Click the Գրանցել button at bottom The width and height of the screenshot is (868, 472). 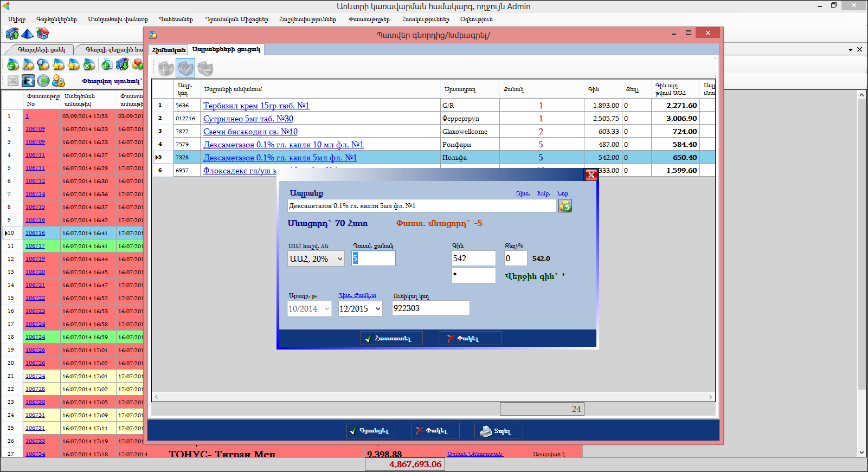pos(371,431)
